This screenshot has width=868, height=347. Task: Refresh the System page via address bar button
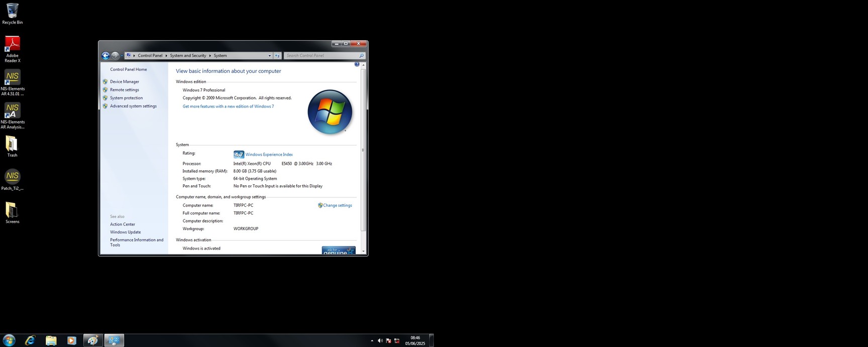coord(277,56)
